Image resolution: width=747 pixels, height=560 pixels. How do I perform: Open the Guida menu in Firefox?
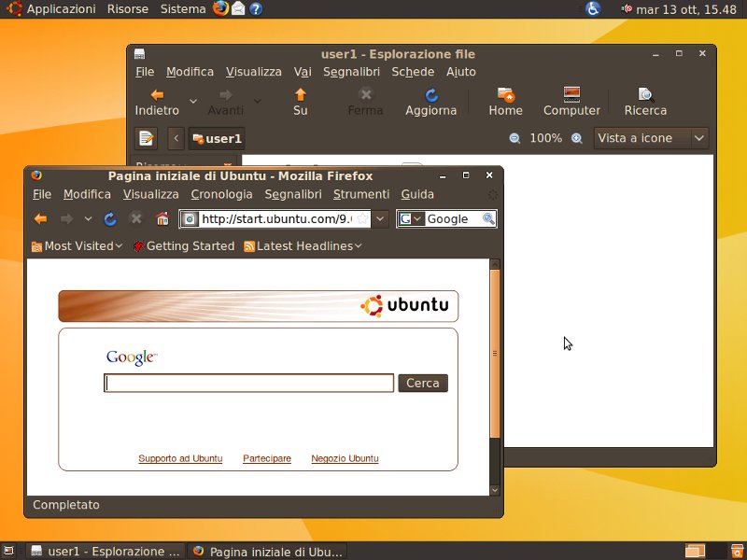(417, 194)
